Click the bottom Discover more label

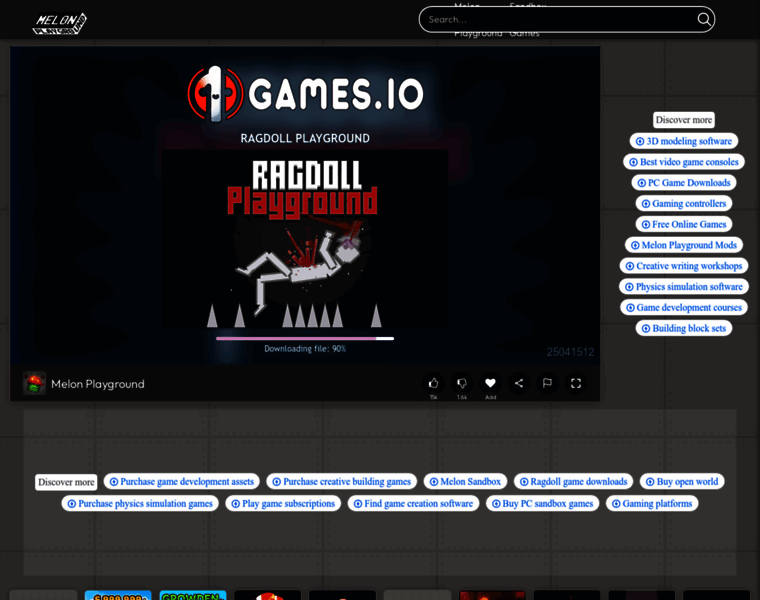pyautogui.click(x=66, y=482)
